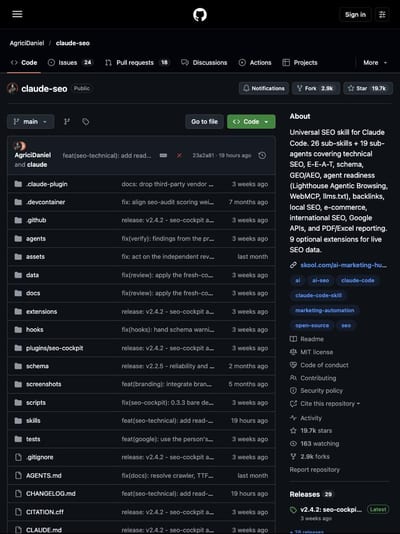Open the plugins/seo-cockpit folder
This screenshot has width=400, height=534.
(54, 348)
